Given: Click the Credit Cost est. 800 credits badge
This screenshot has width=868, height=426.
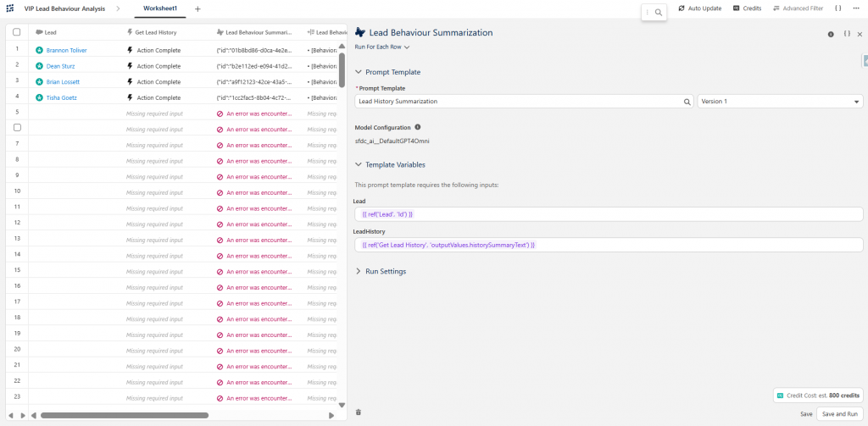Looking at the screenshot, I should [x=818, y=396].
